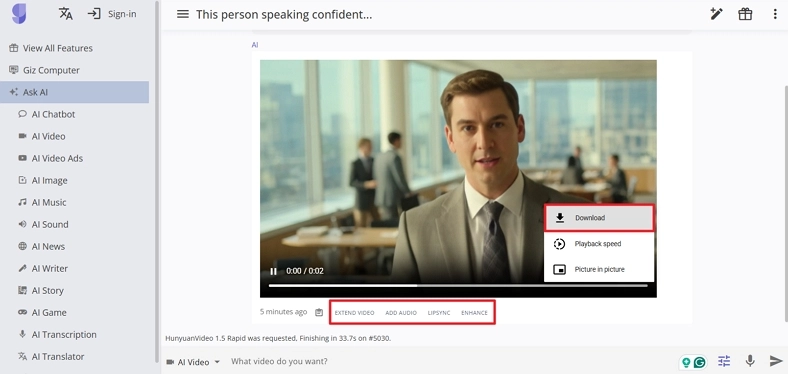Select Ask AI in sidebar
Viewport: 788px width, 374px height.
[x=74, y=92]
